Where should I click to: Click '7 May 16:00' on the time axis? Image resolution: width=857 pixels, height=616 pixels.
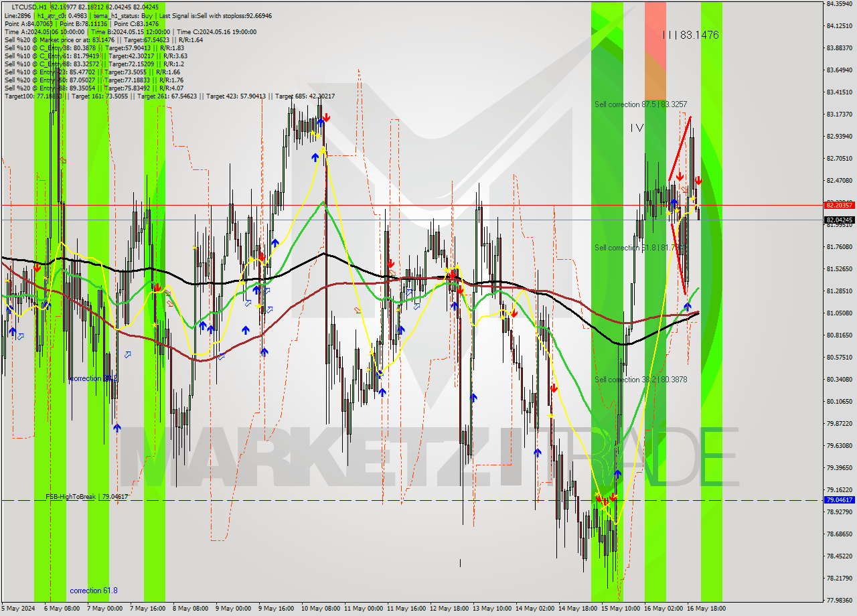tap(147, 609)
